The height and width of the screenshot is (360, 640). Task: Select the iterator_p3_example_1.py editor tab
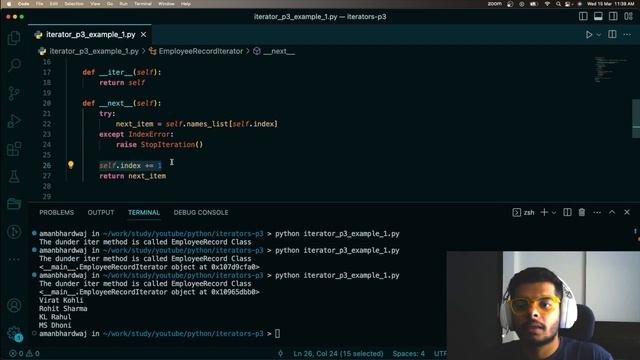pos(90,35)
